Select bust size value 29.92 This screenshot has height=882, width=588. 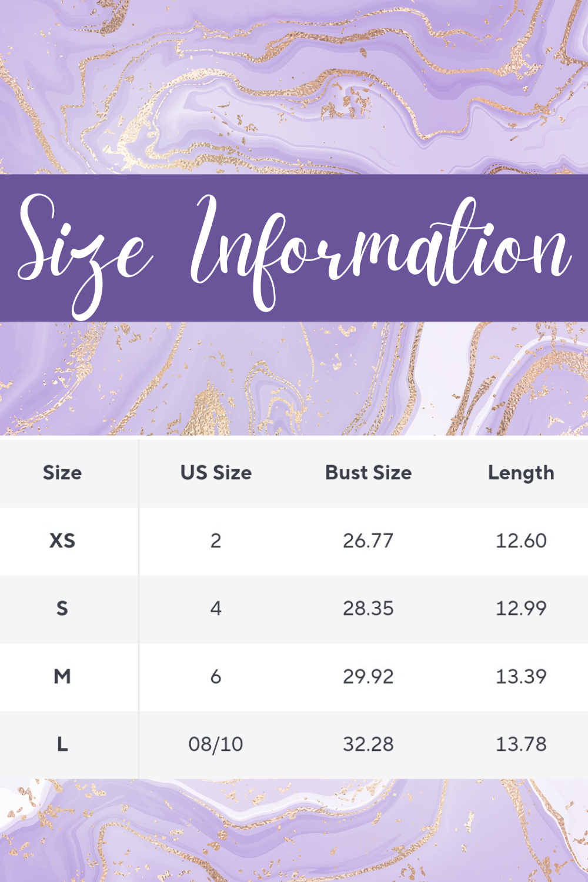[x=368, y=677]
